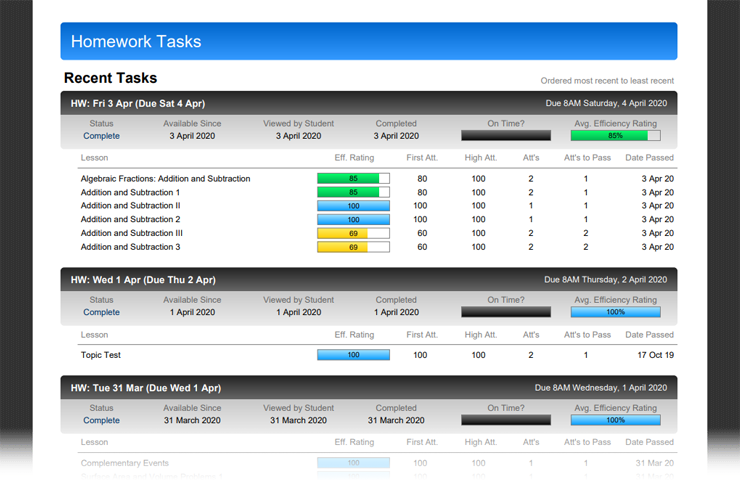The width and height of the screenshot is (740, 482).
Task: Select the Addition and Subtraction III lesson
Action: click(131, 233)
